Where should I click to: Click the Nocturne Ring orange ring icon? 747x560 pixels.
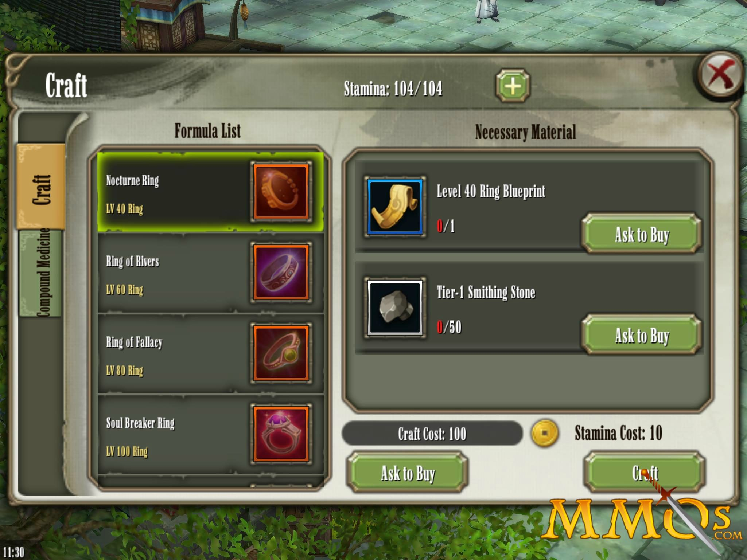pyautogui.click(x=281, y=192)
